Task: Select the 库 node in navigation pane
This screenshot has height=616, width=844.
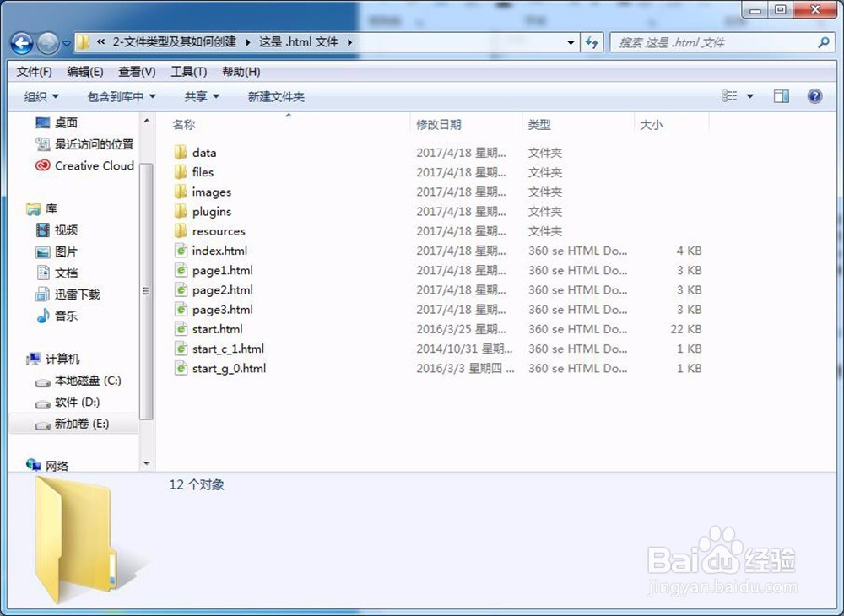Action: click(42, 208)
